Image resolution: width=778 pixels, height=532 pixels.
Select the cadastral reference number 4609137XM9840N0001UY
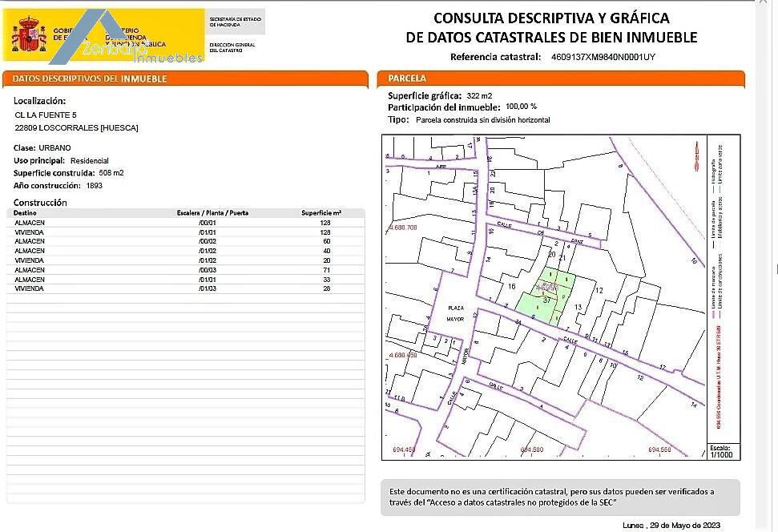tap(603, 57)
